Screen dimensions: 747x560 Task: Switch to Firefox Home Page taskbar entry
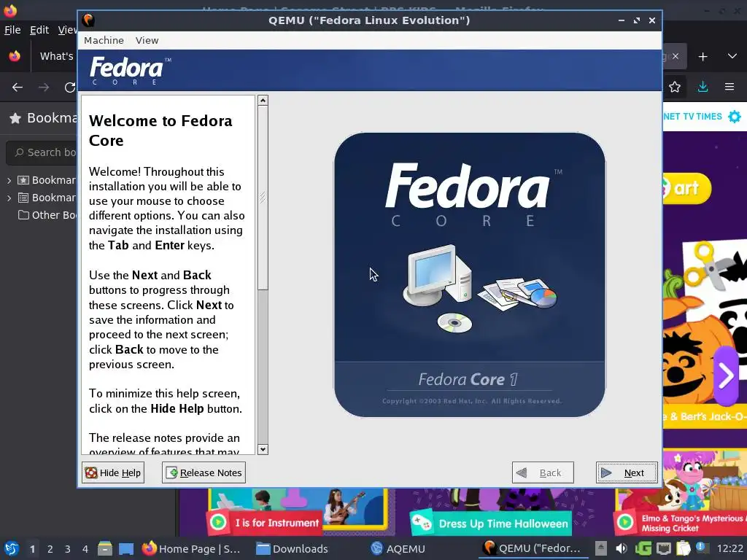192,548
